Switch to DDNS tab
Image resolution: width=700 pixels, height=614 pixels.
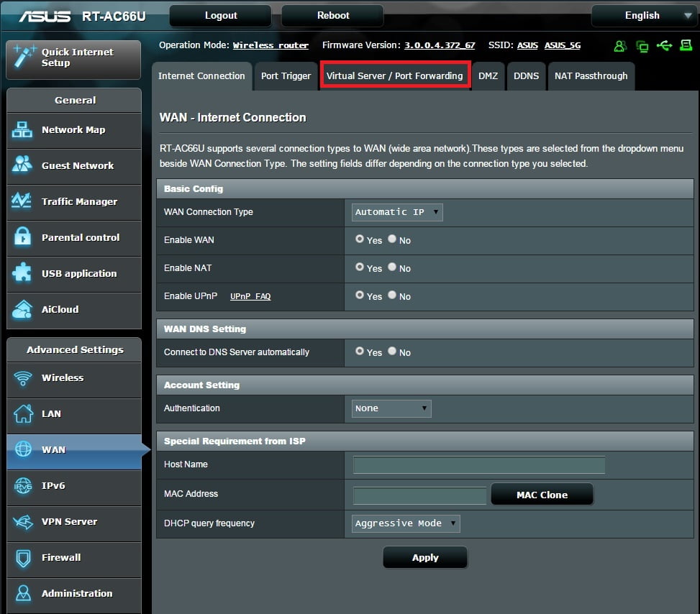click(526, 76)
